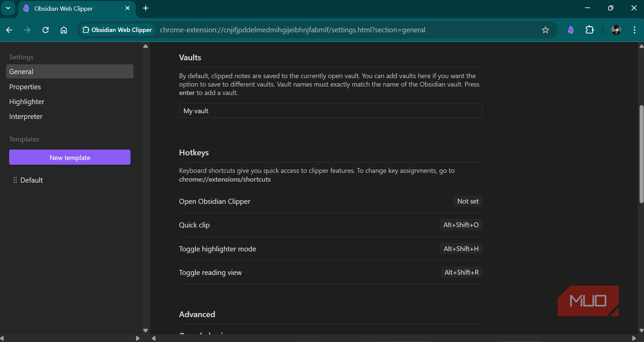Screen dimensions: 644x342
Task: Click the My vault input field
Action: pyautogui.click(x=331, y=111)
